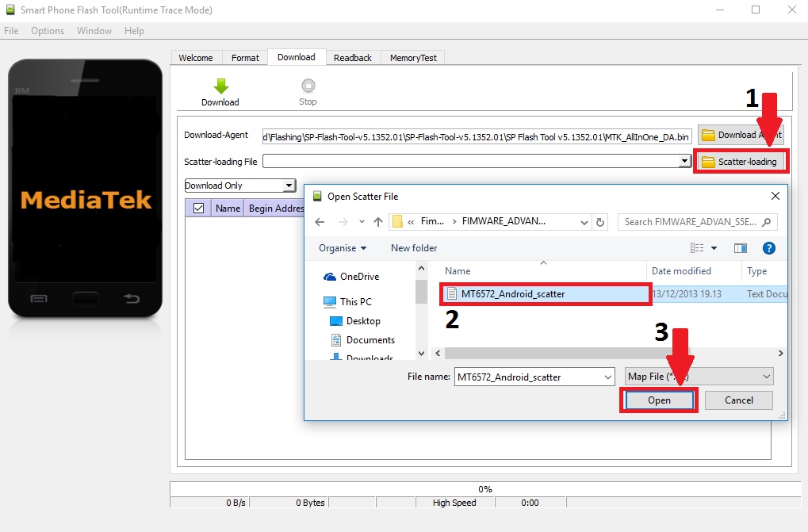Expand the Scatter-loading File combo box
This screenshot has width=808, height=532.
(684, 161)
